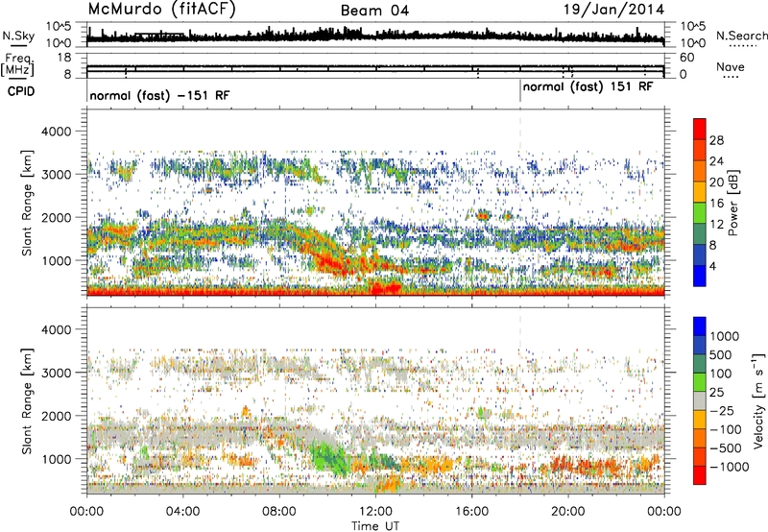Click the 04:00 time tick label
768x532 pixels.
[x=182, y=512]
